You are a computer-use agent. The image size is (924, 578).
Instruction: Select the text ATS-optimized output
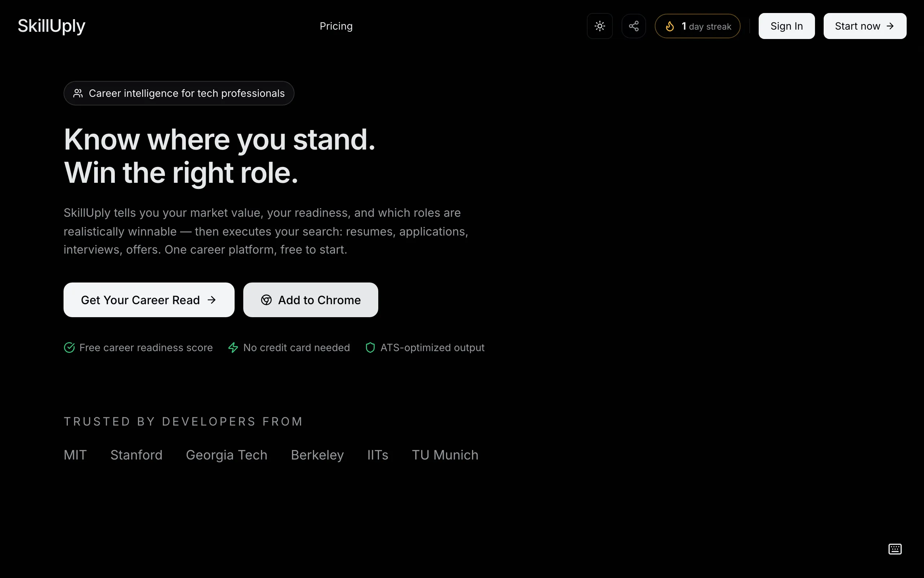click(432, 348)
